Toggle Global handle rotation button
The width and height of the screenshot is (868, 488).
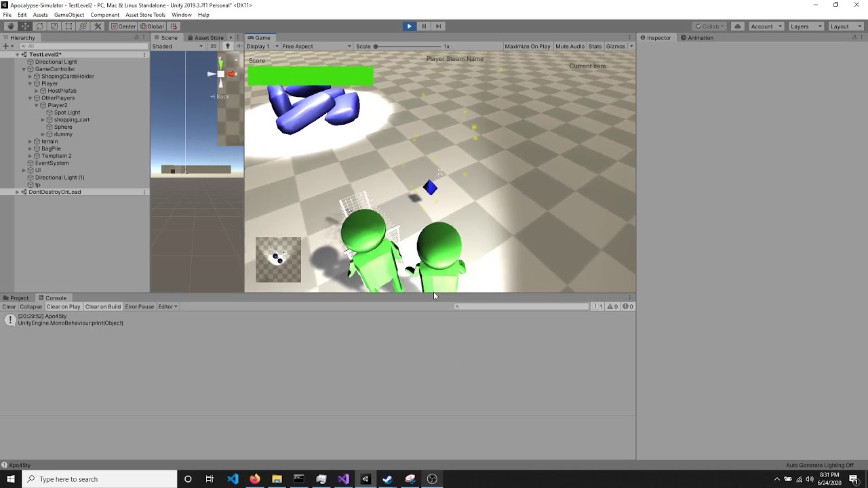tap(152, 26)
